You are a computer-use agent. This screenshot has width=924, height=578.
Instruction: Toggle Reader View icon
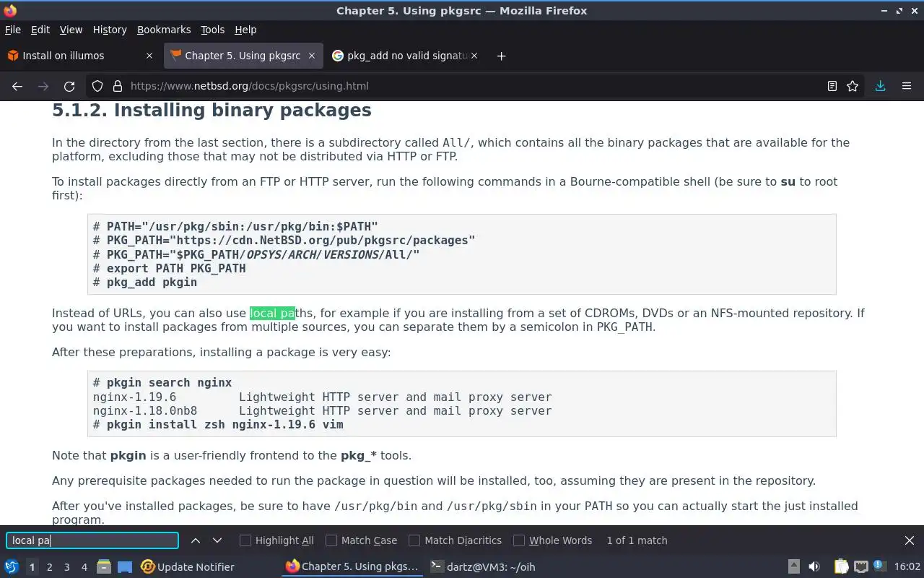tap(832, 86)
